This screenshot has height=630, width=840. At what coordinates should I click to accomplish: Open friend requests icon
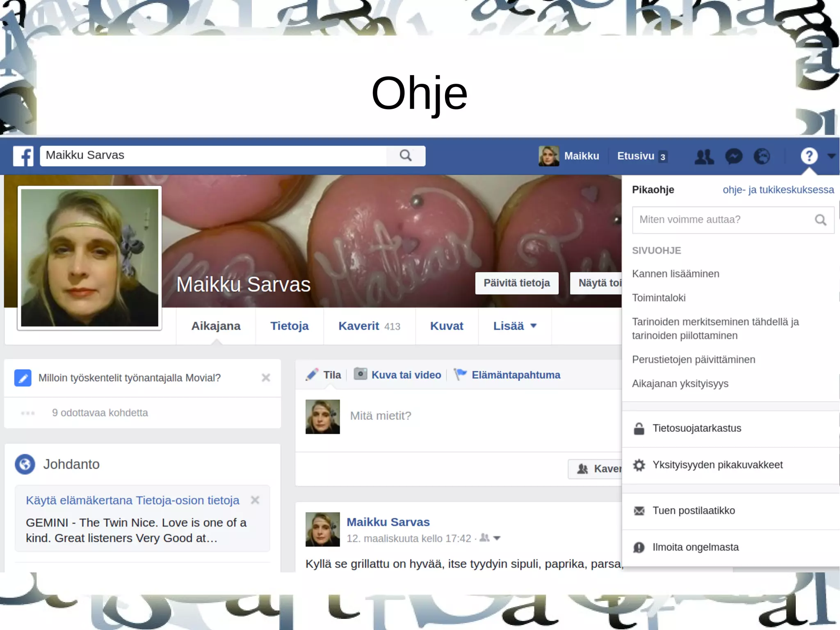click(704, 156)
